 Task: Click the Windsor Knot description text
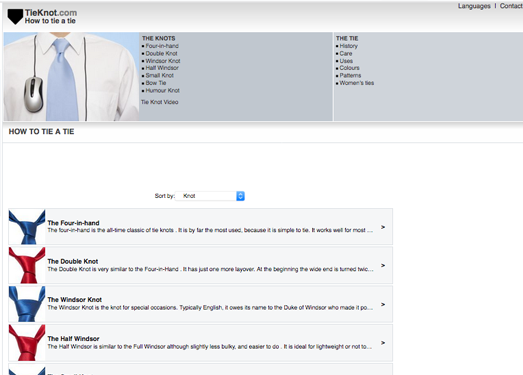(210, 308)
